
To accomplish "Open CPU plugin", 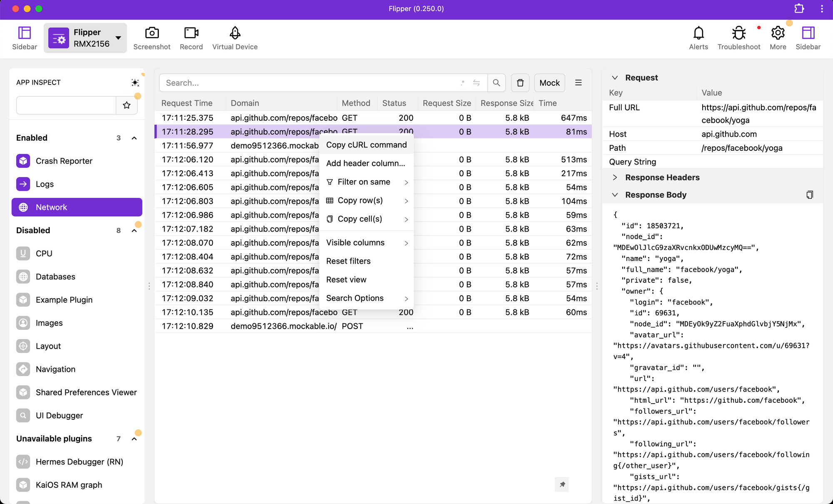I will [x=77, y=253].
